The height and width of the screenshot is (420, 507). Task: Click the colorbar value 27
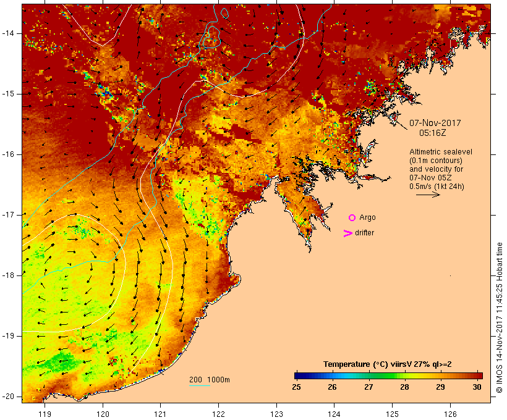(369, 387)
